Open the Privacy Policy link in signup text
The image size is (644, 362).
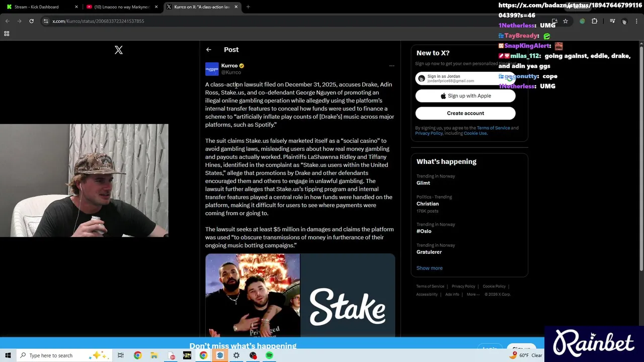coord(429,133)
